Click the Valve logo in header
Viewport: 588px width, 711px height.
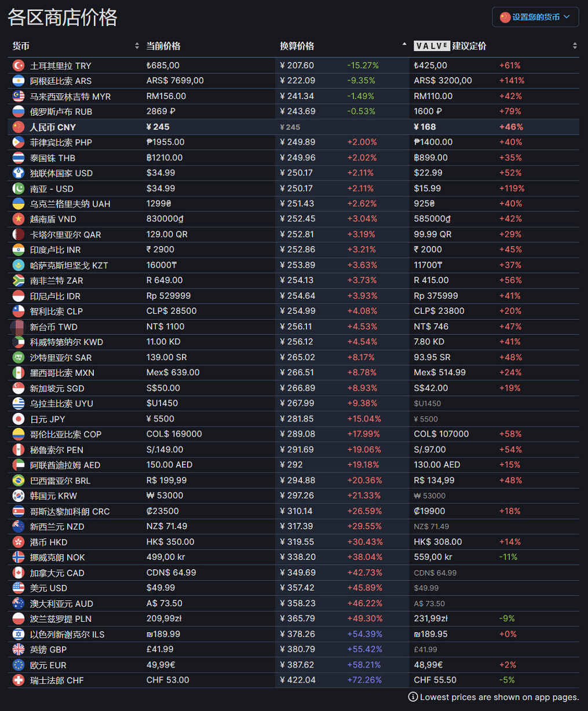[x=432, y=46]
